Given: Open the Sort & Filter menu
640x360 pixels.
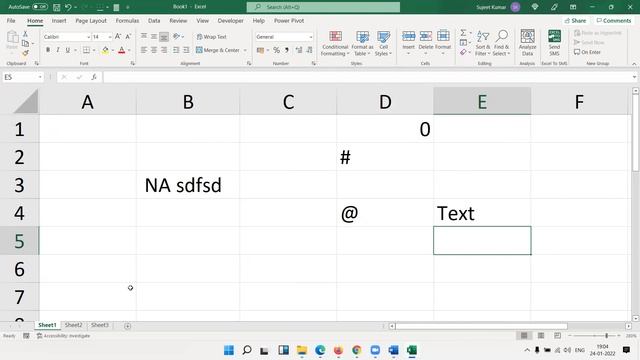Looking at the screenshot, I should point(483,43).
